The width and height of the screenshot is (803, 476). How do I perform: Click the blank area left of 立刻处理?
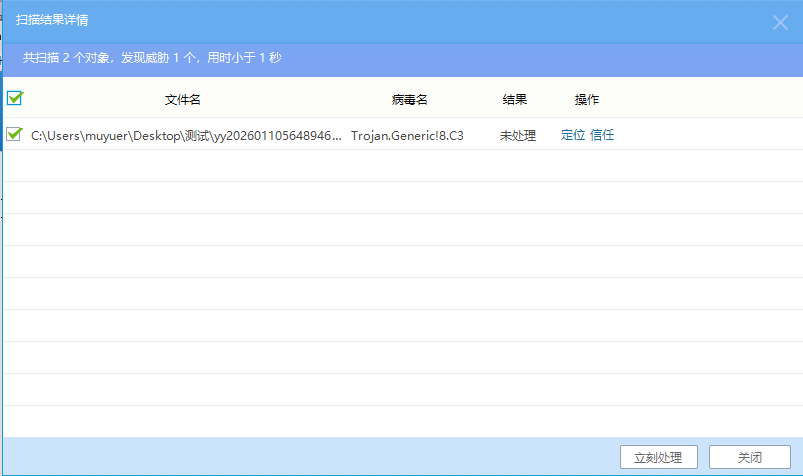(x=300, y=457)
